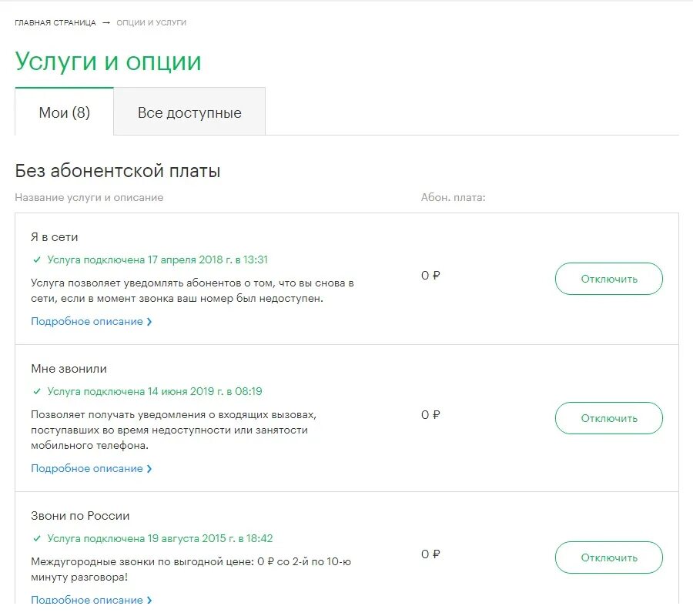Click the Опции и услуги breadcrumb

(x=151, y=22)
